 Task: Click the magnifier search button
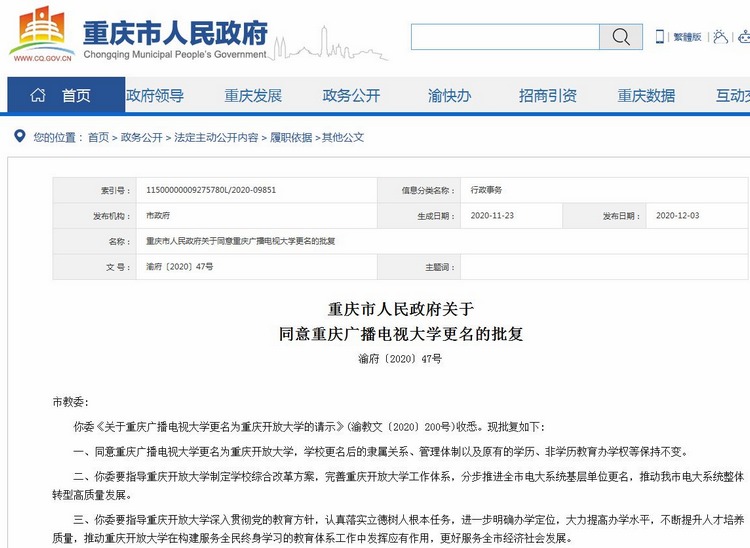(621, 36)
